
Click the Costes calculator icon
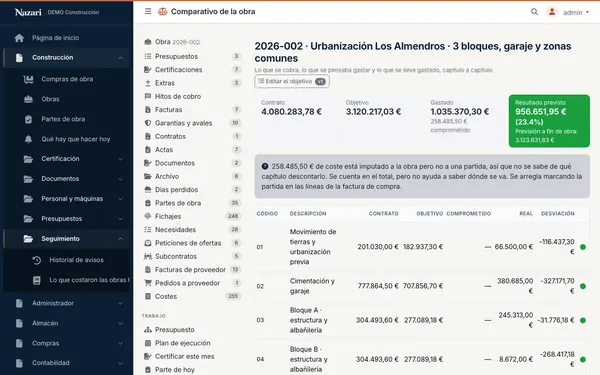[148, 296]
